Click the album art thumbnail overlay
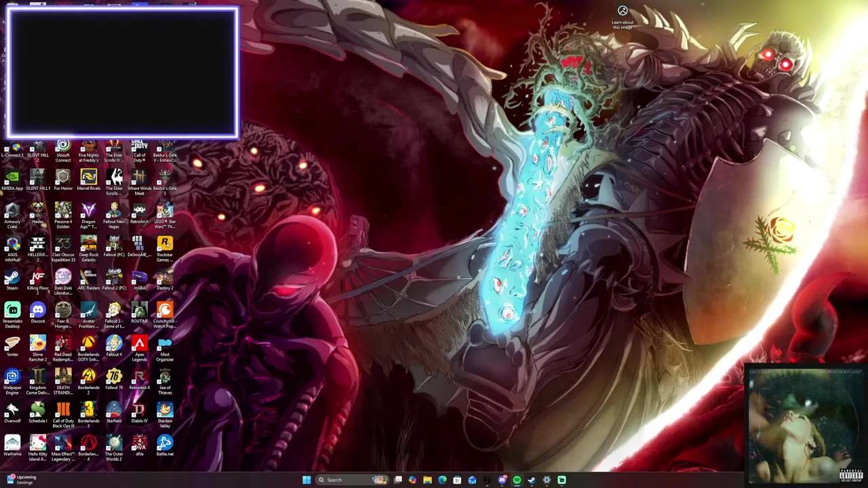The height and width of the screenshot is (488, 868). click(x=806, y=424)
